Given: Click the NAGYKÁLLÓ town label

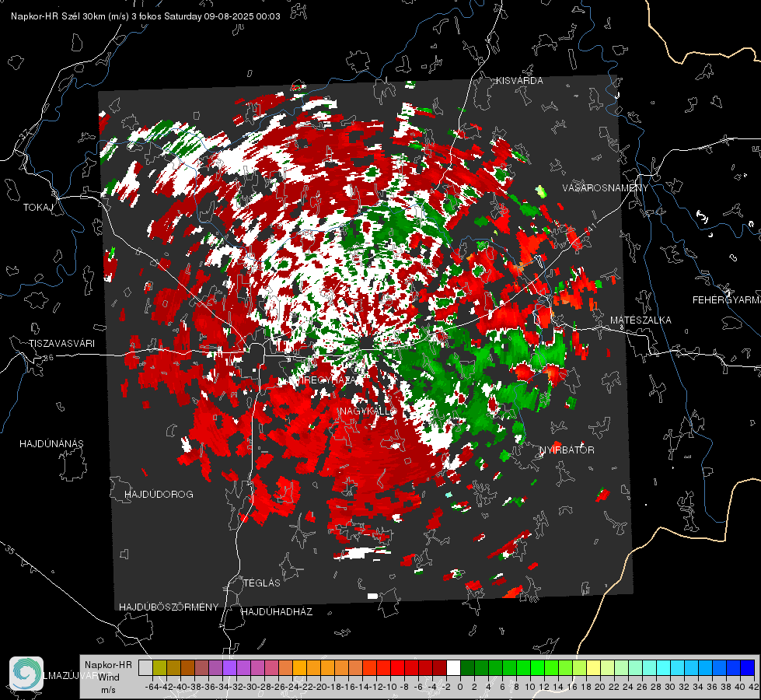Looking at the screenshot, I should (x=368, y=411).
